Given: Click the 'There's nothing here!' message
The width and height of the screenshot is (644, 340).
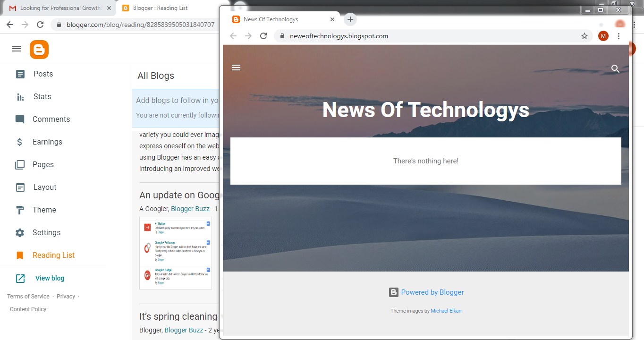Looking at the screenshot, I should pyautogui.click(x=426, y=161).
